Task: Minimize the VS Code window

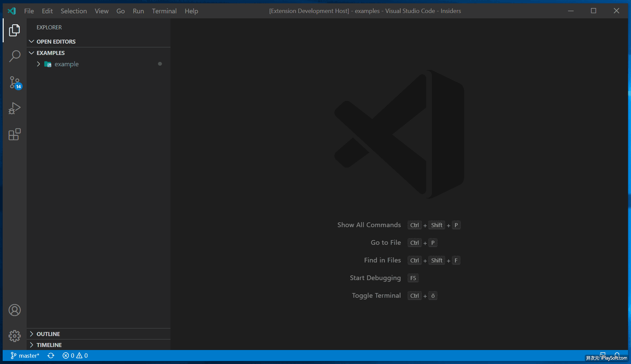Action: (571, 11)
